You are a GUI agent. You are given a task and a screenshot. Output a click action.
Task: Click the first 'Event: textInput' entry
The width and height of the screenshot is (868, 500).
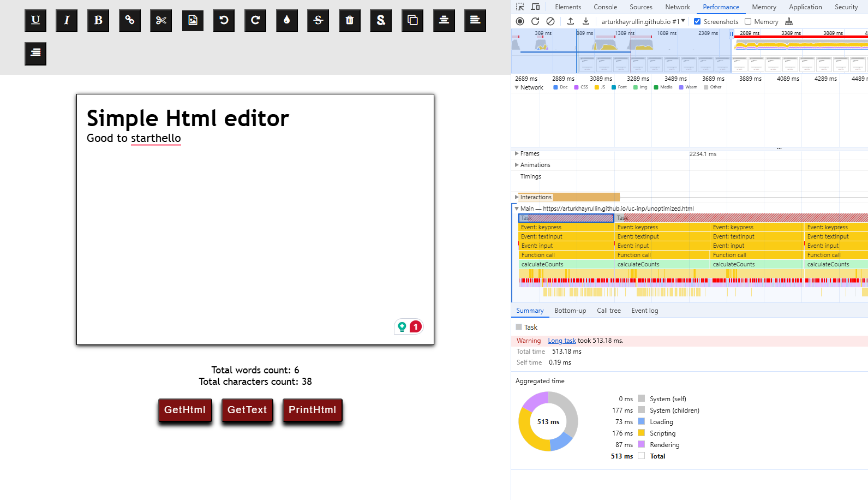(566, 236)
